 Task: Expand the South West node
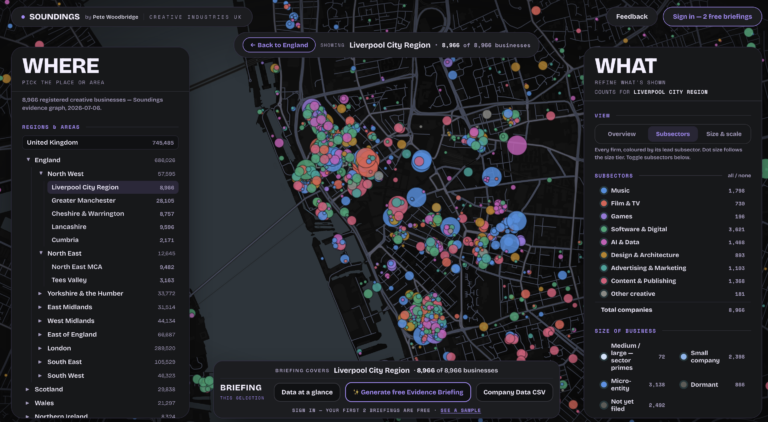click(41, 375)
